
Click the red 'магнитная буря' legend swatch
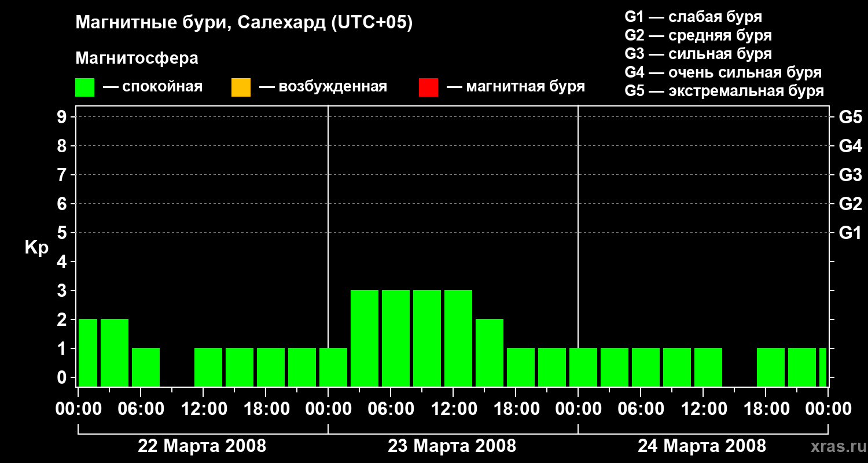[x=428, y=87]
